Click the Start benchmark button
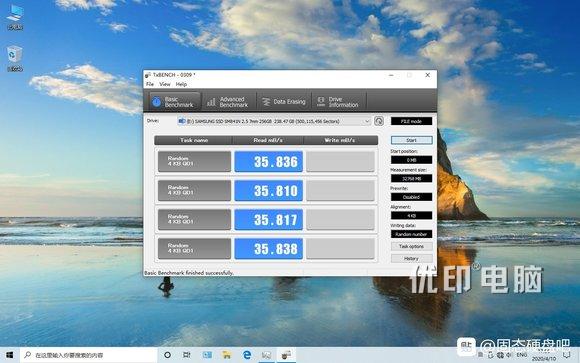Image resolution: width=580 pixels, height=363 pixels. coord(411,140)
